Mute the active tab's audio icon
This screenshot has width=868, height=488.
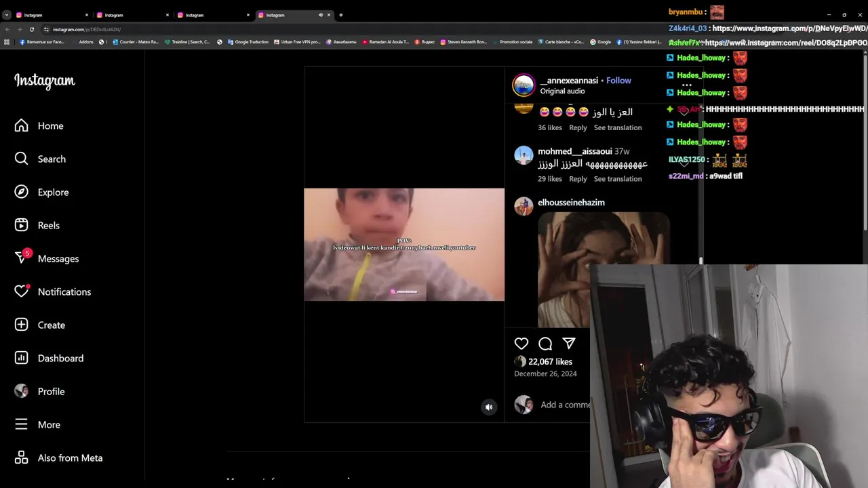coord(321,15)
